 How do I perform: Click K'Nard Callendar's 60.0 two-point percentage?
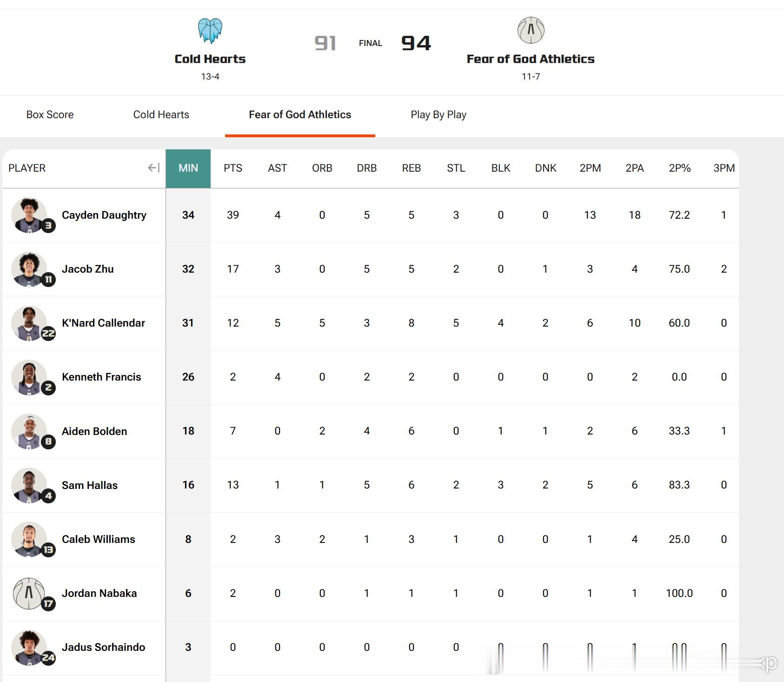coord(679,323)
